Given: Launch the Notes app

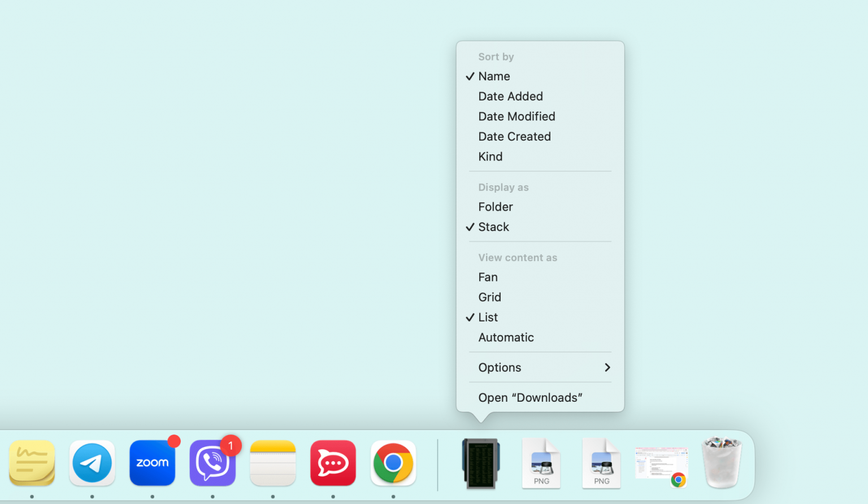Looking at the screenshot, I should tap(273, 463).
